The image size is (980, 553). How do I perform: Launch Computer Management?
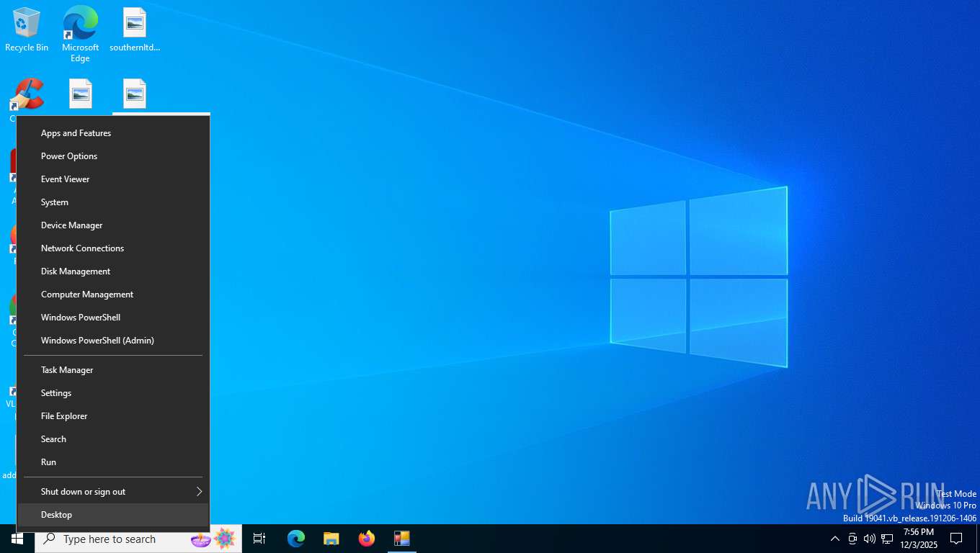pos(113,295)
